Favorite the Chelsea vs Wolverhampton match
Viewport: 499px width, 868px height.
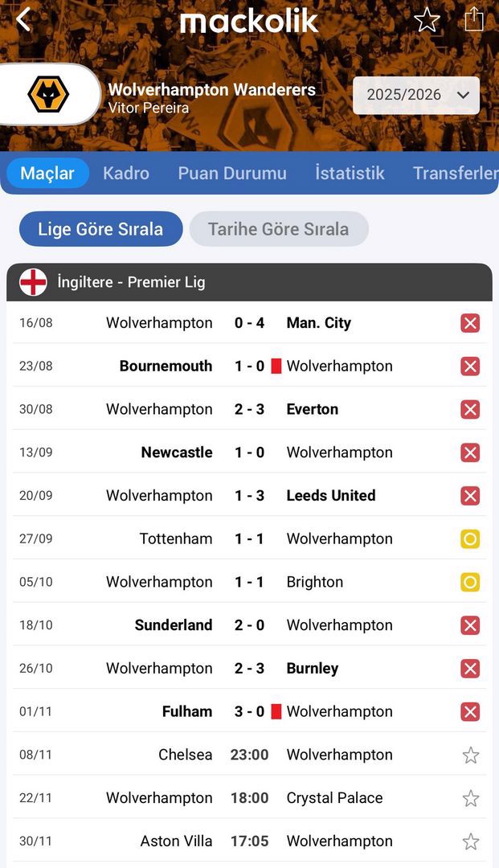pyautogui.click(x=470, y=755)
